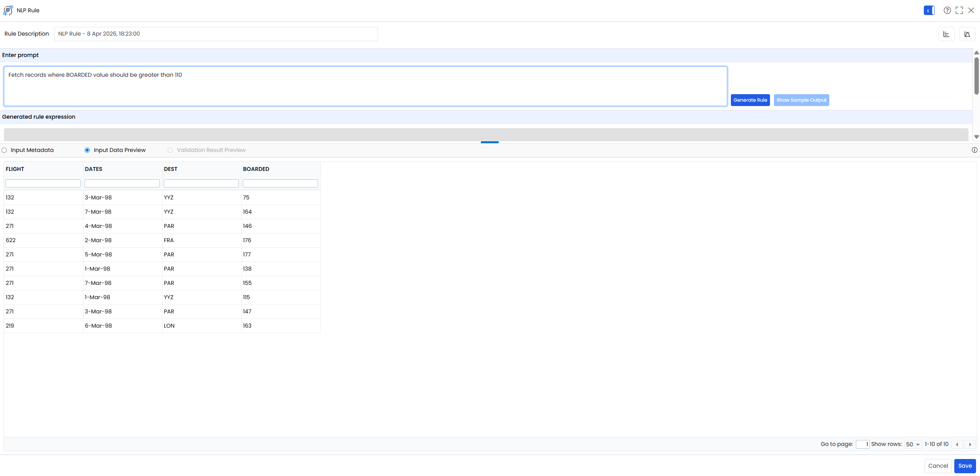Screen dimensions: 980x476
Task: Sort by the DEST column header
Action: coord(170,169)
